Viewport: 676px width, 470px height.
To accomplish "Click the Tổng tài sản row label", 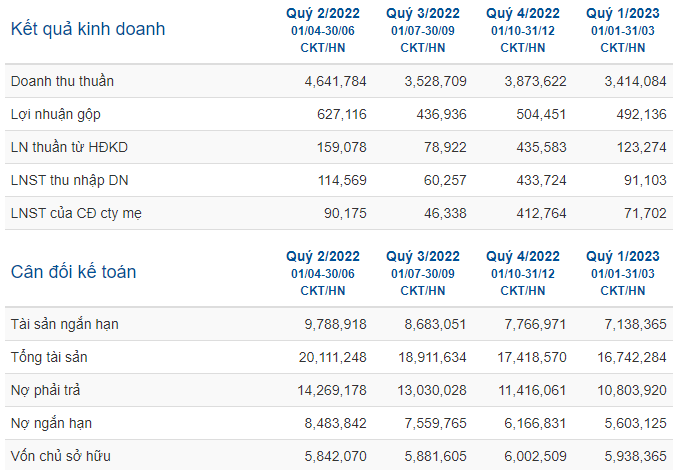I will click(x=49, y=357).
